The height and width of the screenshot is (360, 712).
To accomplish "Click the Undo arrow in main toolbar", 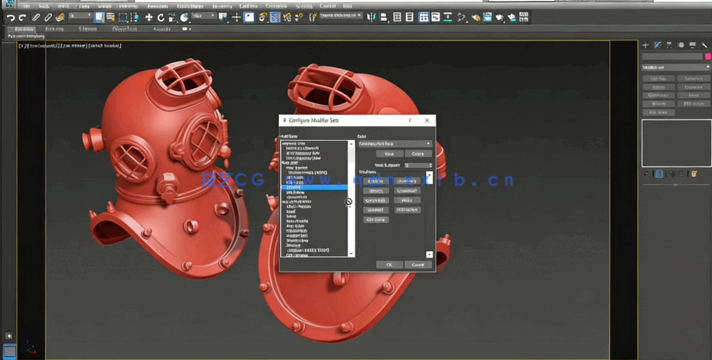I will [x=10, y=18].
